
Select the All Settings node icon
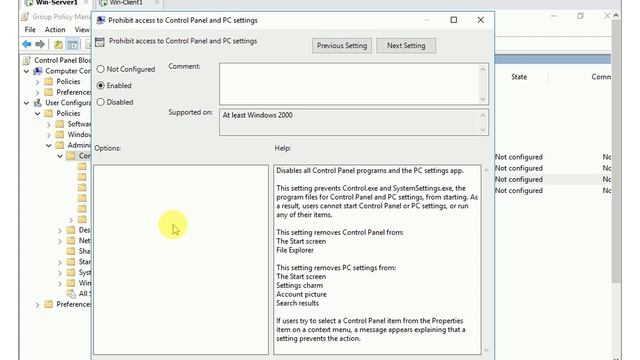(71, 293)
